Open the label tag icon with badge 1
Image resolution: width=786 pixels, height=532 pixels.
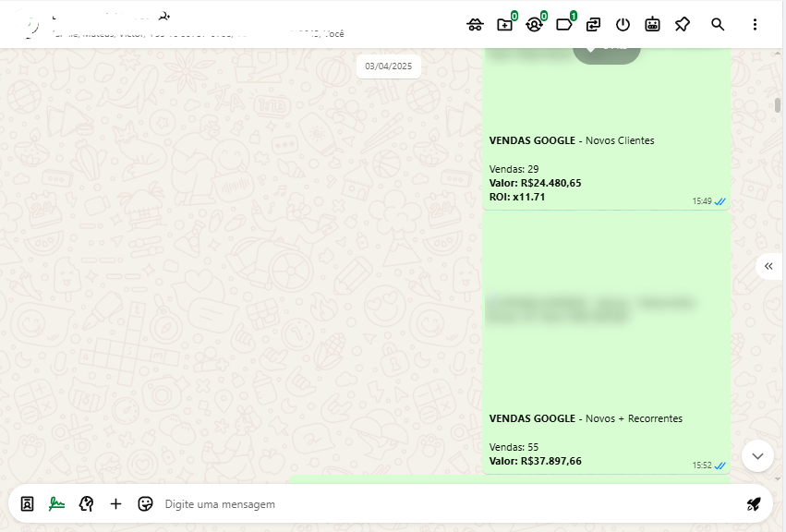pyautogui.click(x=563, y=25)
